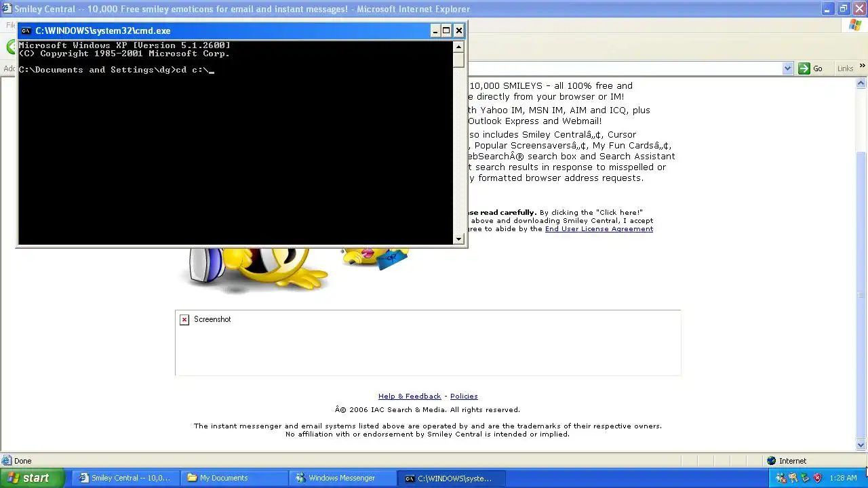Click the 'Screenshot' image placeholder label
Viewport: 868px width, 488px height.
(x=212, y=319)
